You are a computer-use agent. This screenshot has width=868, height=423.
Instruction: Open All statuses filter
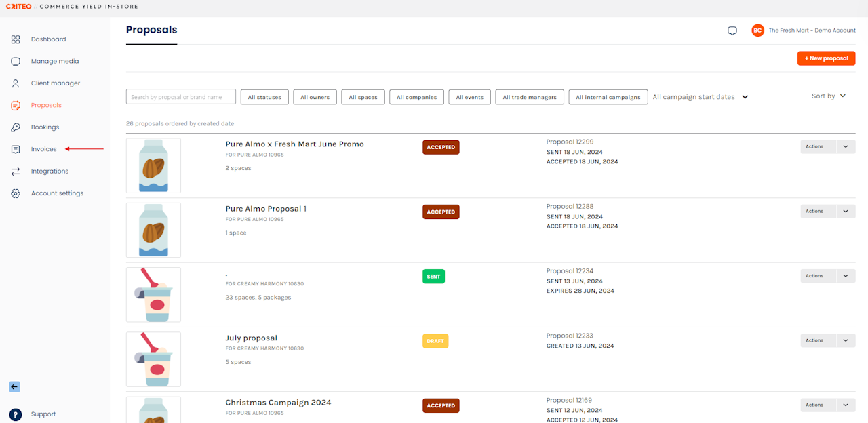[x=264, y=97]
